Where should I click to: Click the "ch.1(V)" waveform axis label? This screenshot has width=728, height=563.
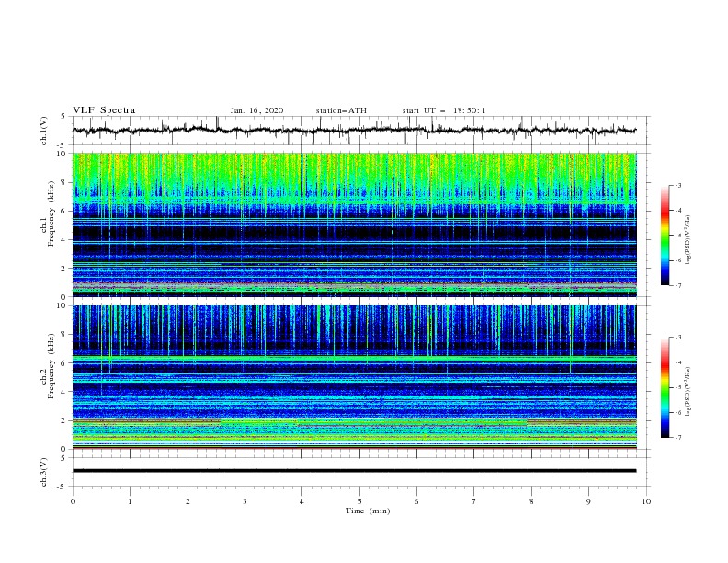coord(44,131)
